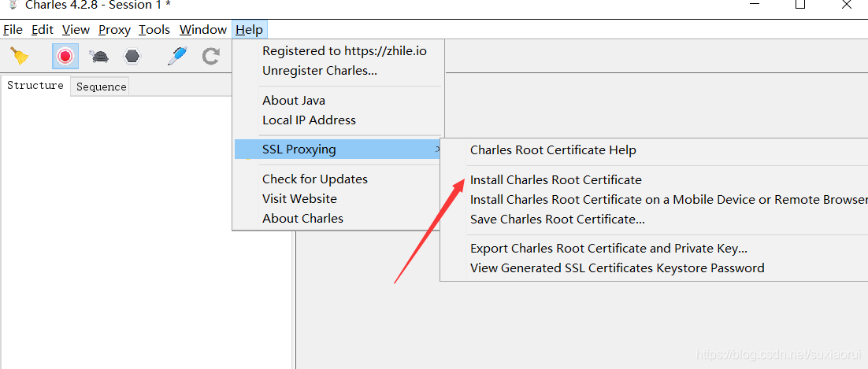
Task: Clear the session with the broom icon
Action: (x=20, y=56)
